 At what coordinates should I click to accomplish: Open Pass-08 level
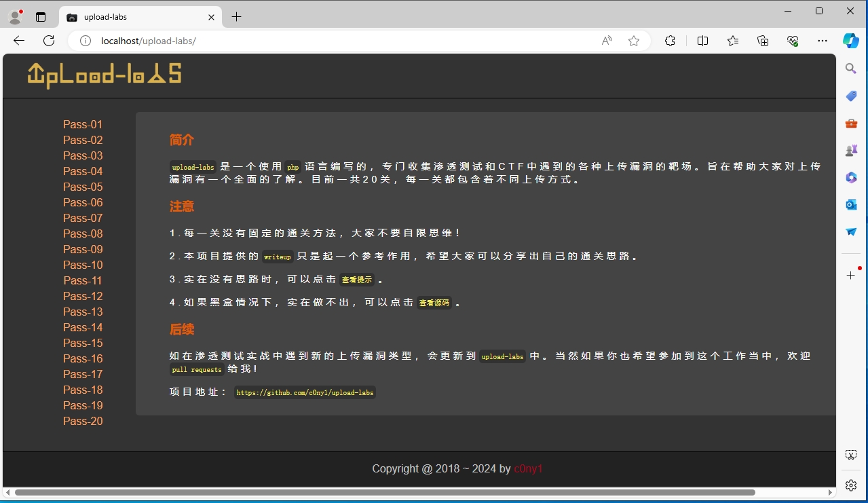83,234
